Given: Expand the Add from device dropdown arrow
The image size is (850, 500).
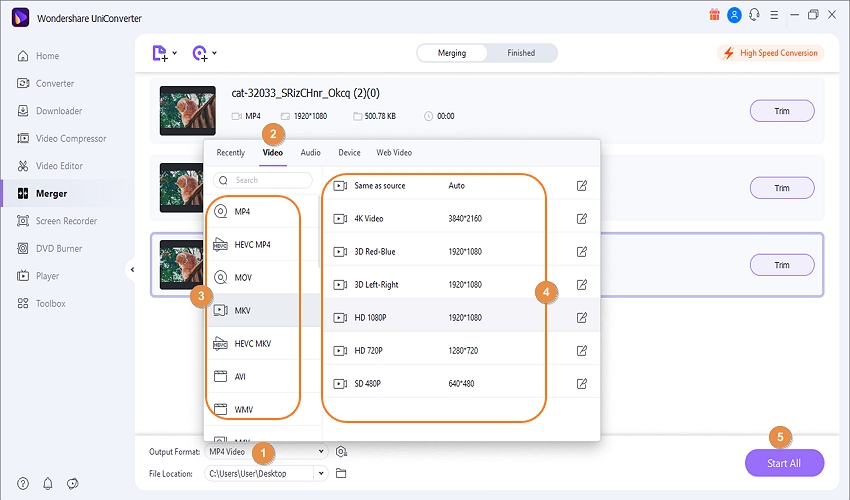Looking at the screenshot, I should click(215, 53).
